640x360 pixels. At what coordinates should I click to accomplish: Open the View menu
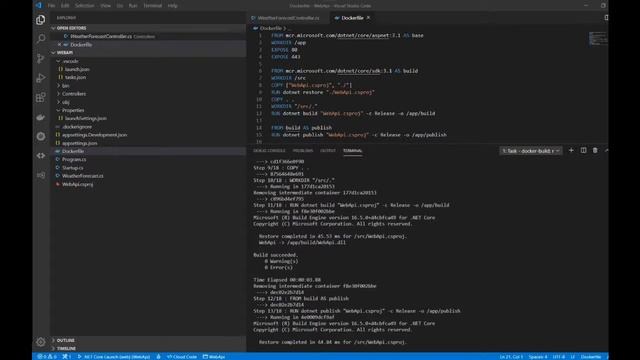[105, 6]
